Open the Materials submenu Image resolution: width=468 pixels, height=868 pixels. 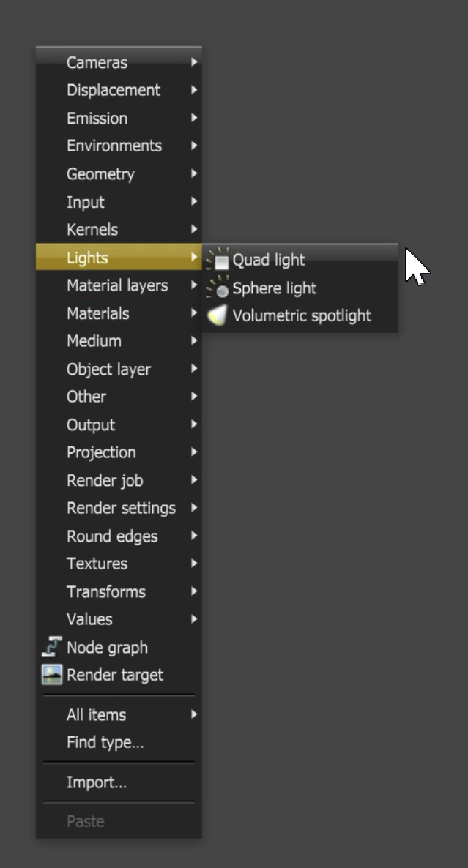coord(97,313)
